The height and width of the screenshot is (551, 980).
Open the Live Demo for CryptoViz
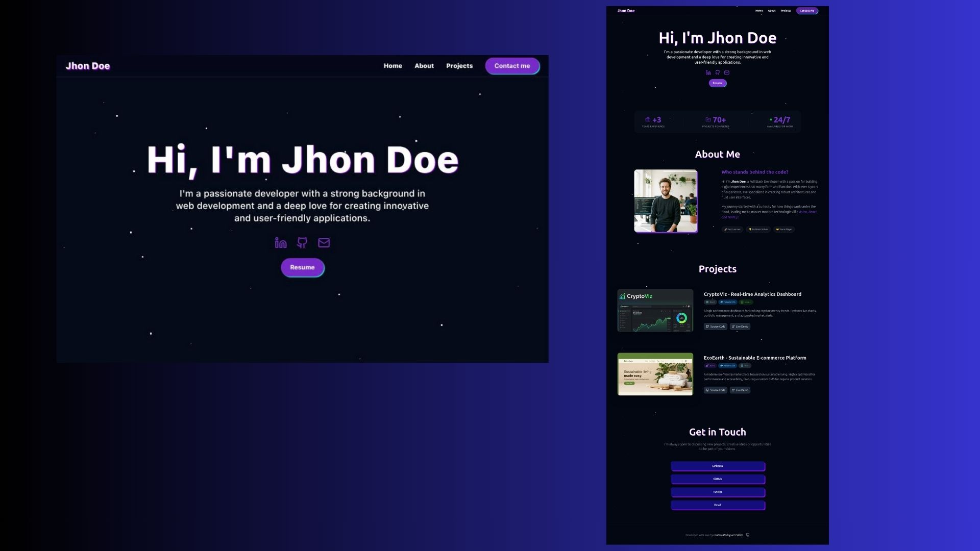740,327
